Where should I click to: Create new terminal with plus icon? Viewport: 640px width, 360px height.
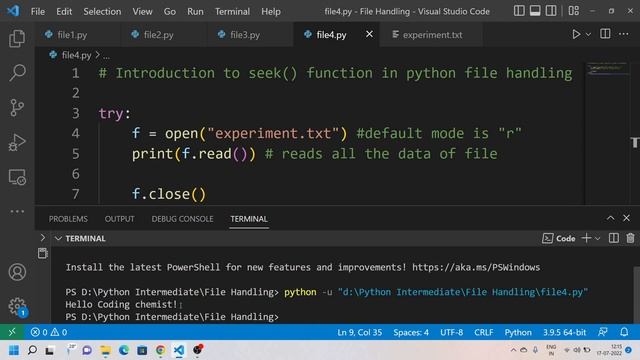pos(586,238)
